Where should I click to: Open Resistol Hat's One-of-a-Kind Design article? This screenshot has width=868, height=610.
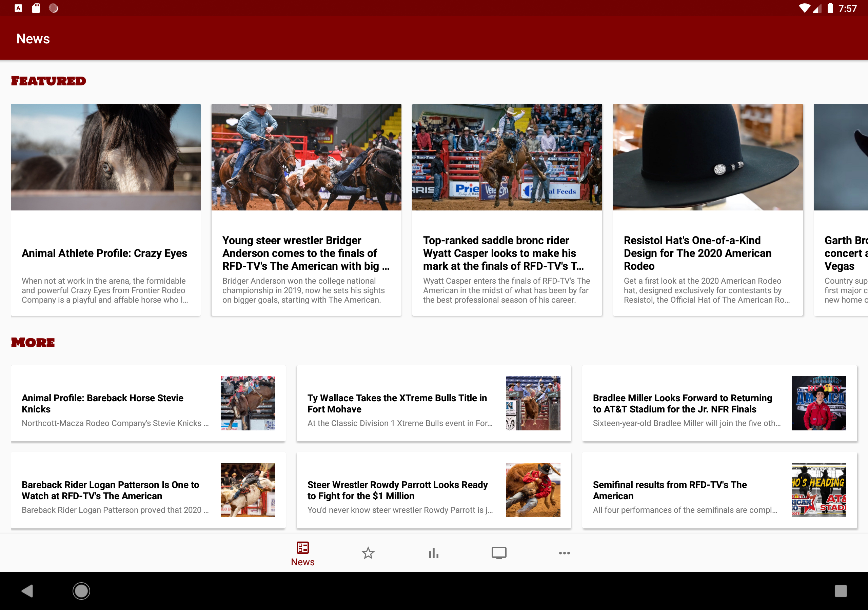(x=697, y=253)
